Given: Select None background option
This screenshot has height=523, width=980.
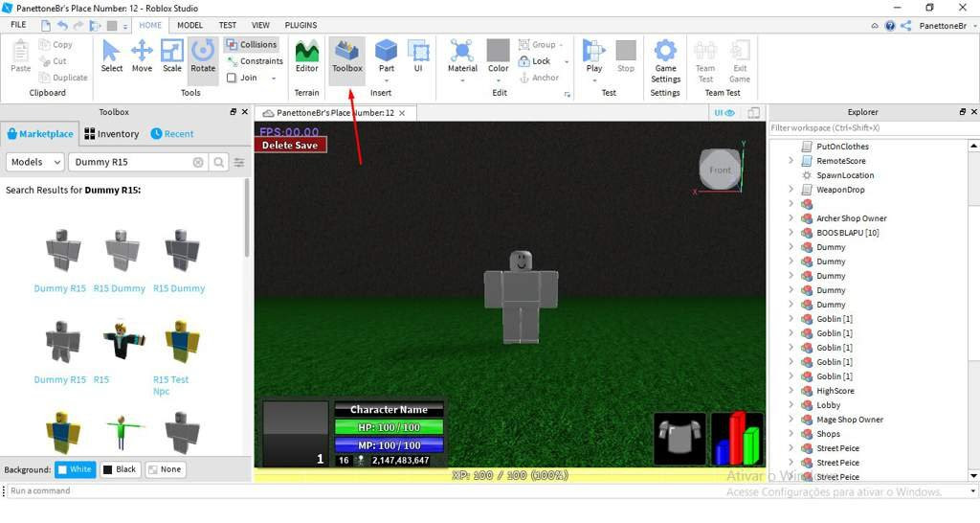Looking at the screenshot, I should pyautogui.click(x=165, y=469).
